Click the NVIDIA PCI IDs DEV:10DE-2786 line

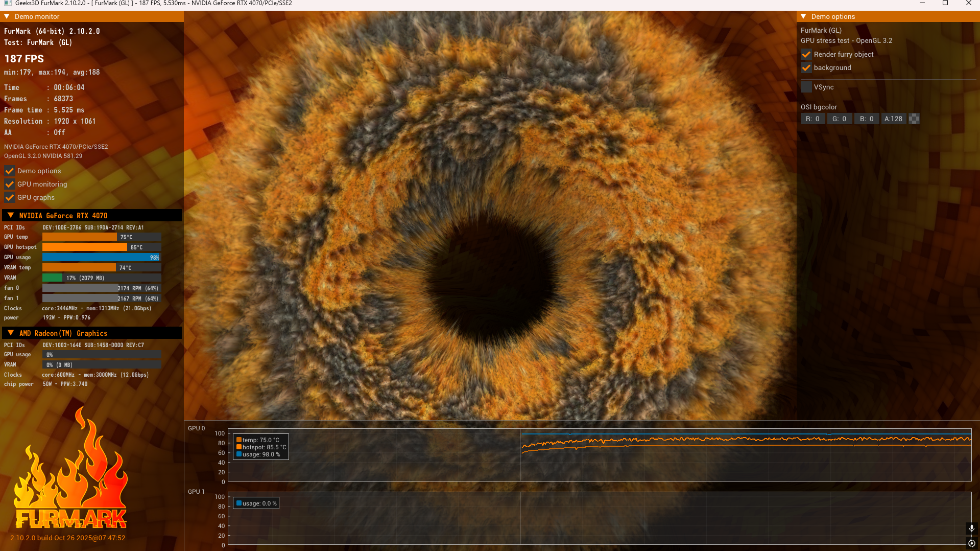[93, 227]
